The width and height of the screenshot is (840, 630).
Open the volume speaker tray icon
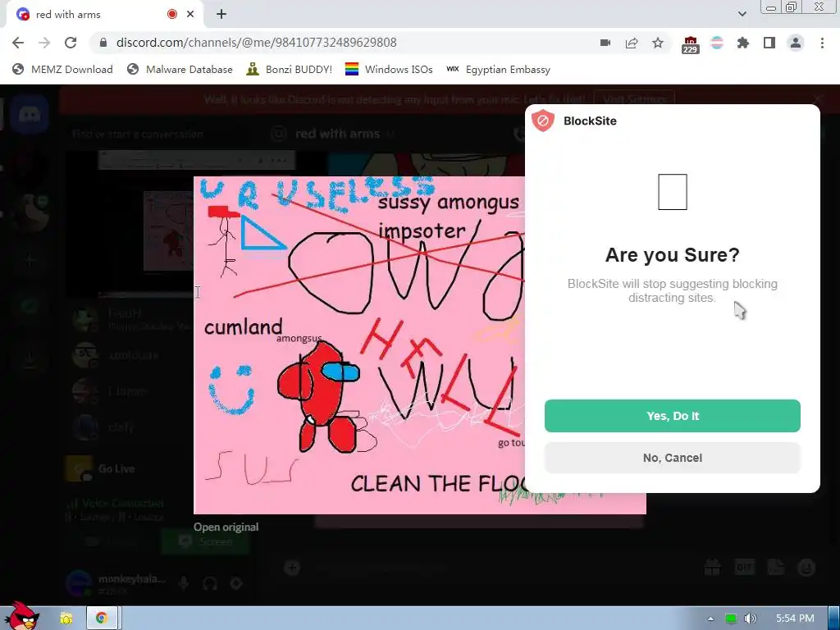coord(751,619)
